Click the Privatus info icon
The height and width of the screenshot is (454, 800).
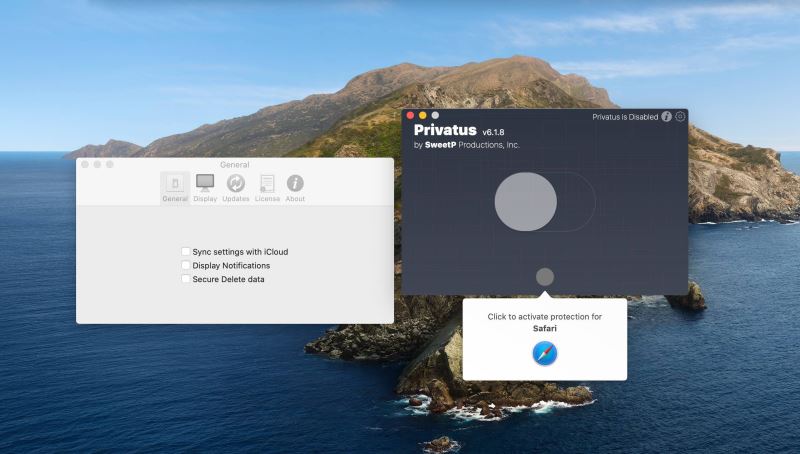tap(666, 116)
